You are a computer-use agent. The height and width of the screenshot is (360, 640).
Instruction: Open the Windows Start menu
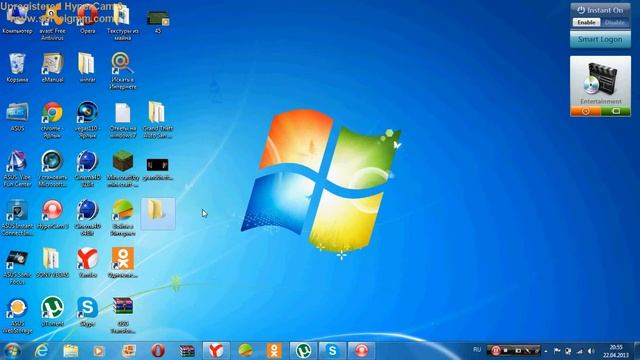pos(12,351)
